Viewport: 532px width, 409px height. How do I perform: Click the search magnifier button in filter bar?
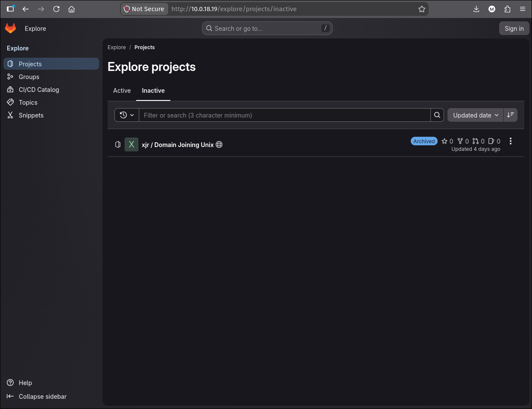(437, 115)
